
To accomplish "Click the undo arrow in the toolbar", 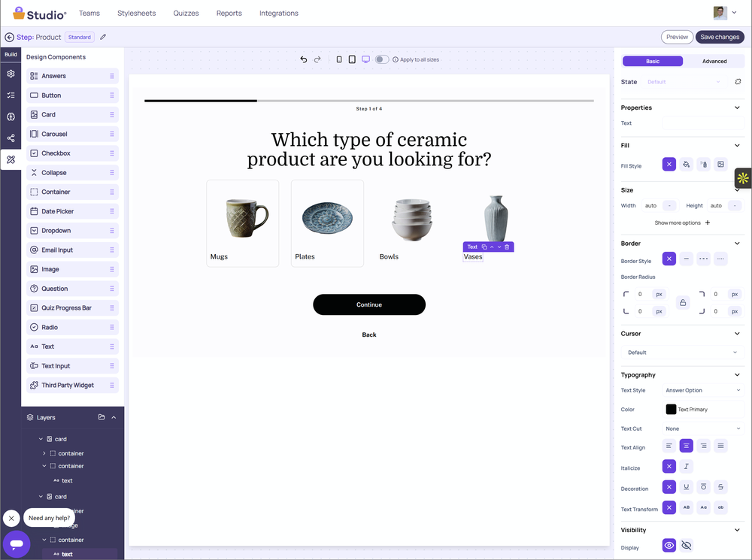I will point(304,59).
